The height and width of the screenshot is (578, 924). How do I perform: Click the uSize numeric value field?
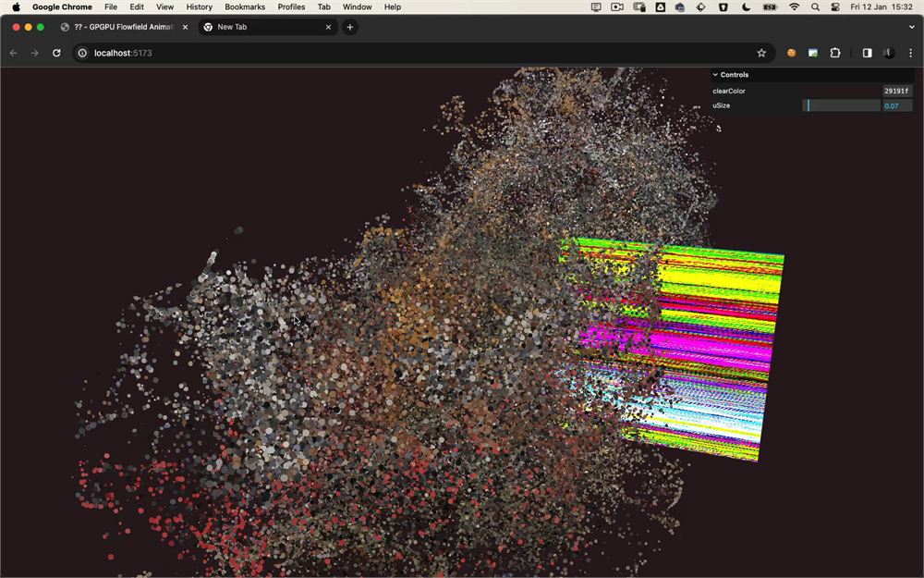[x=897, y=105]
